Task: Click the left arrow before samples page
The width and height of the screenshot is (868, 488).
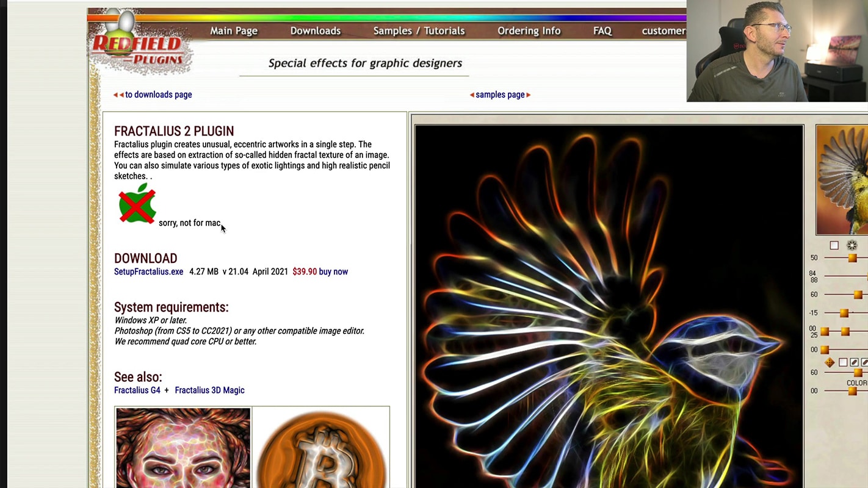Action: pos(472,95)
